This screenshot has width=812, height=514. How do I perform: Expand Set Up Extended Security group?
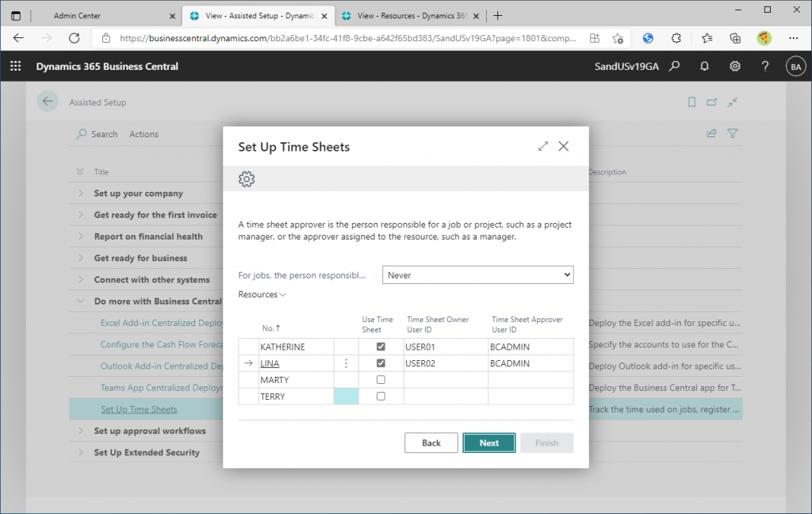[81, 452]
